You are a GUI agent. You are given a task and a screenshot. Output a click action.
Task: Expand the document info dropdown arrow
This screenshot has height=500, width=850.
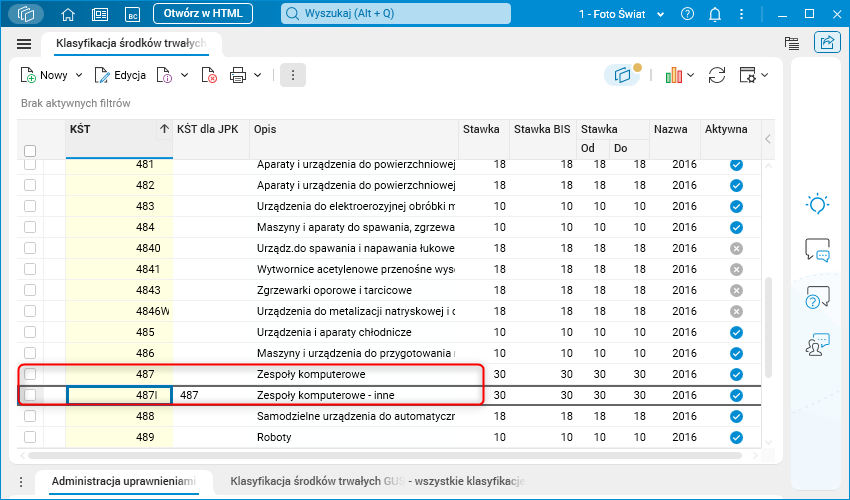184,75
